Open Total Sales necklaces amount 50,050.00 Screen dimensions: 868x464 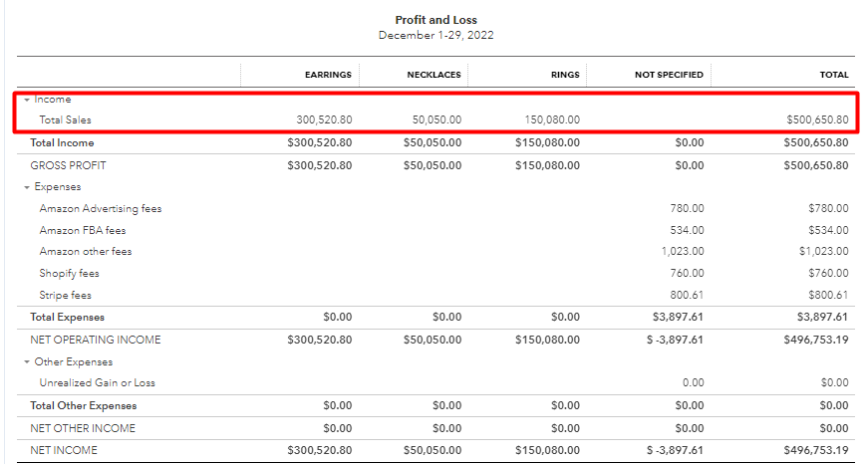point(436,119)
